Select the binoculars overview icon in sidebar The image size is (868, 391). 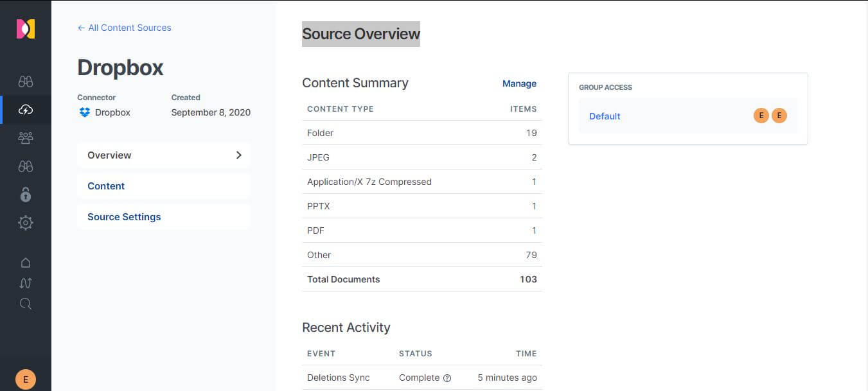coord(25,80)
